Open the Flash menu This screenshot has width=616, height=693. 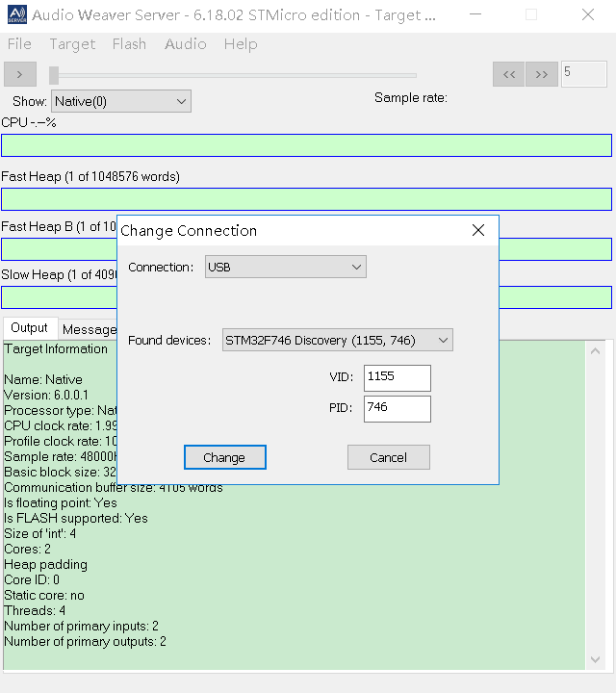coord(129,43)
